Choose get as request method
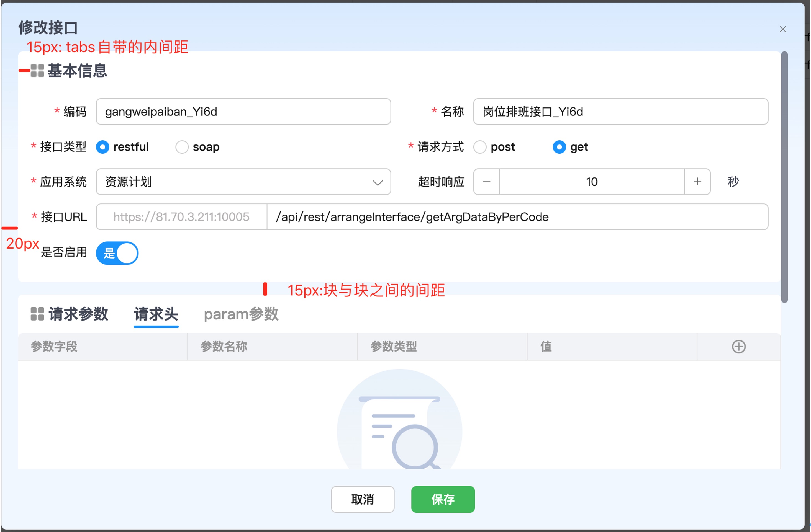 tap(559, 147)
